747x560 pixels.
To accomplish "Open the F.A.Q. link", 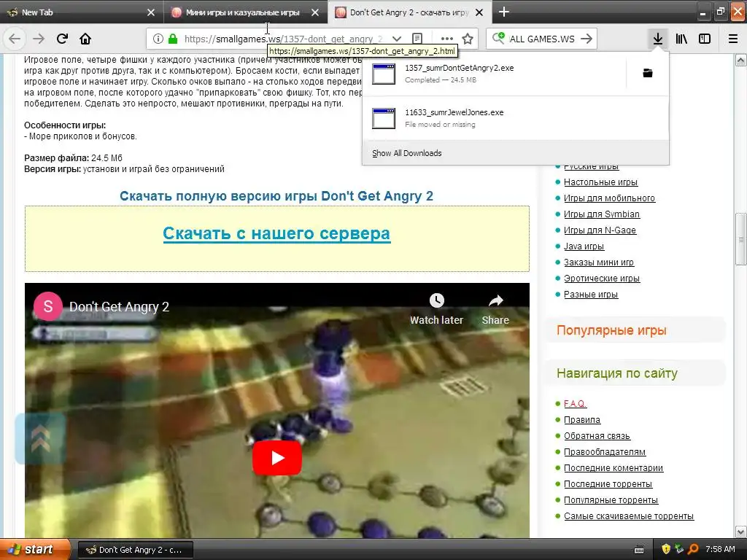I will (575, 404).
